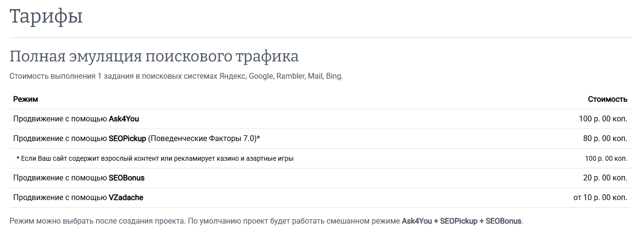Select the bold VZadache name in the table
This screenshot has width=644, height=237.
(x=126, y=198)
